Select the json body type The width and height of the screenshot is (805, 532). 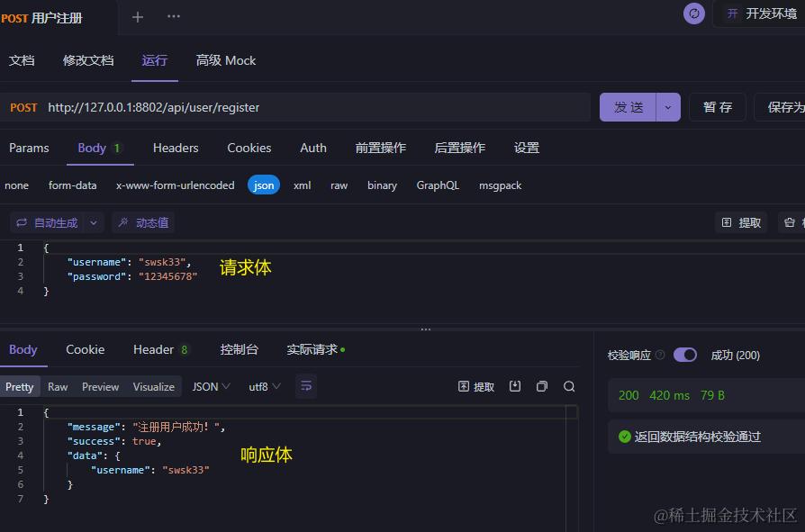tap(263, 185)
